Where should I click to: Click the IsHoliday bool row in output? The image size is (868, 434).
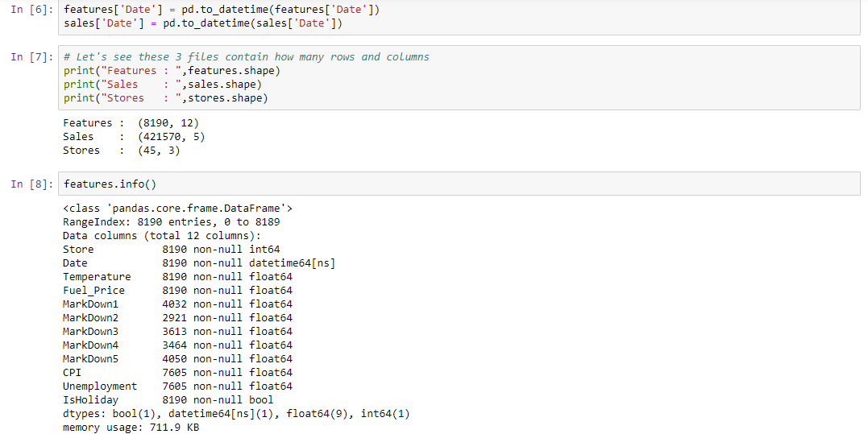click(168, 399)
